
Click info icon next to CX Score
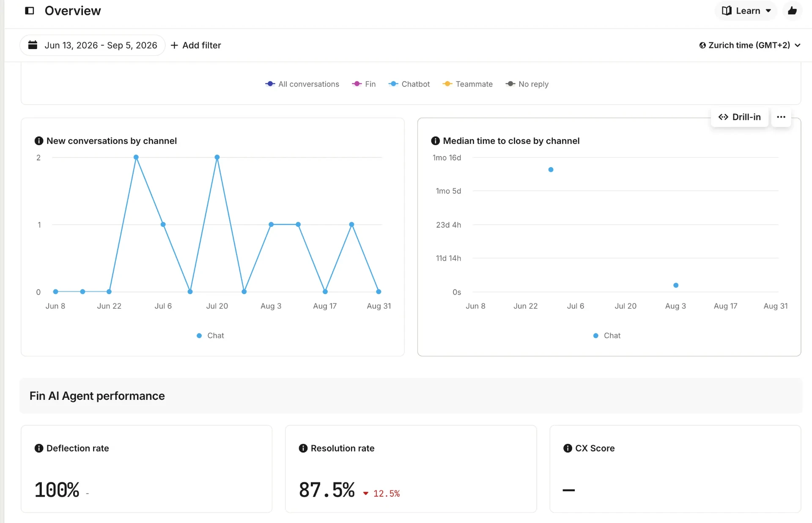[568, 449]
